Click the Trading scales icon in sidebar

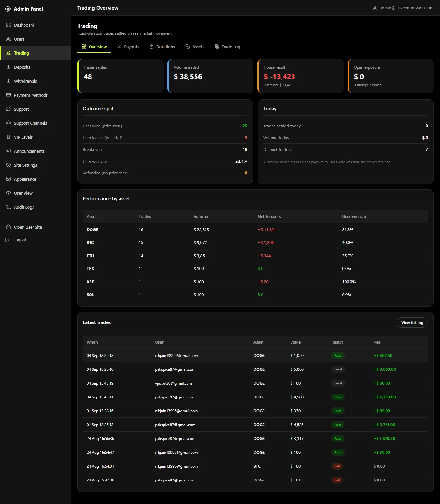(x=9, y=53)
